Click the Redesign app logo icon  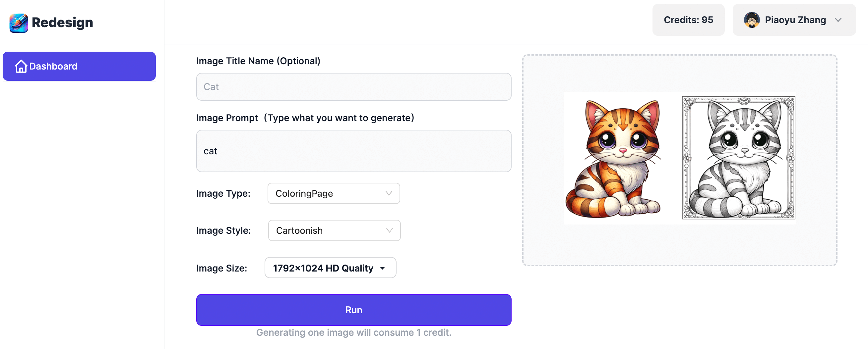tap(18, 22)
